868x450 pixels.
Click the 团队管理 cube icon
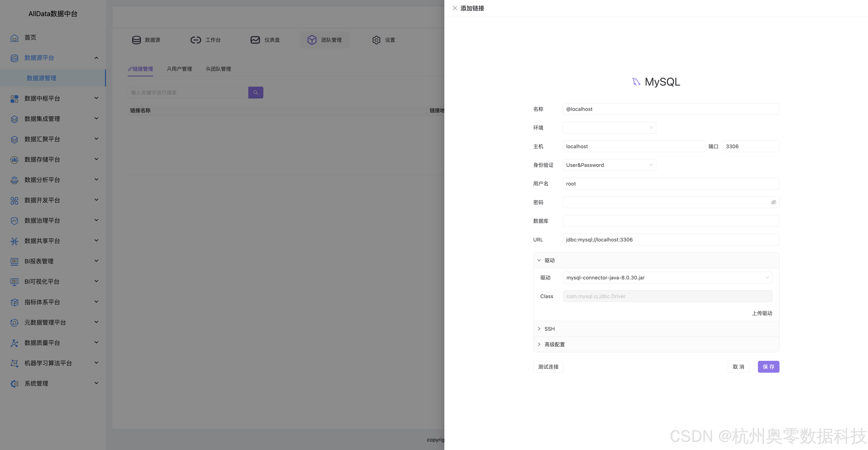coord(312,40)
